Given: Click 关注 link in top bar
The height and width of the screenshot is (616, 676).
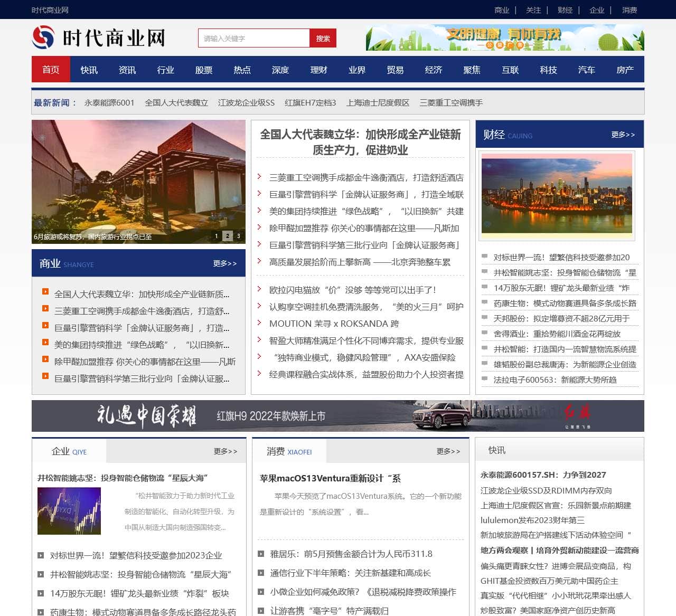Looking at the screenshot, I should pos(533,10).
